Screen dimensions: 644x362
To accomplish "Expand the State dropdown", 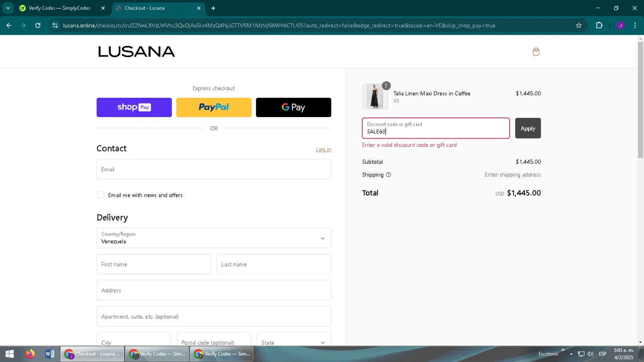I will 294,342.
